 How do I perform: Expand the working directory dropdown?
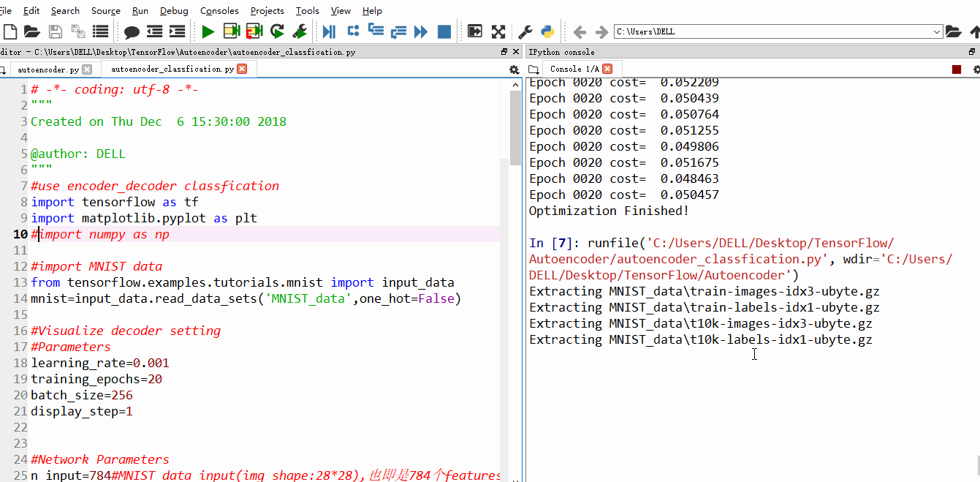(x=937, y=32)
